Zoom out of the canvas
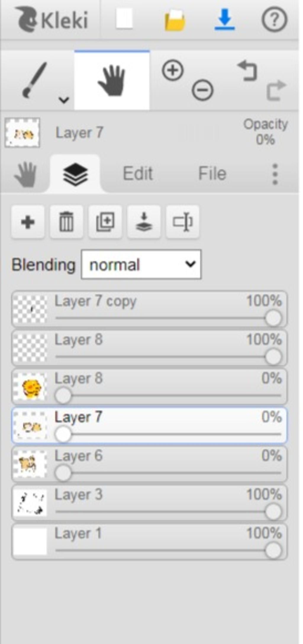This screenshot has height=644, width=303. click(x=202, y=90)
